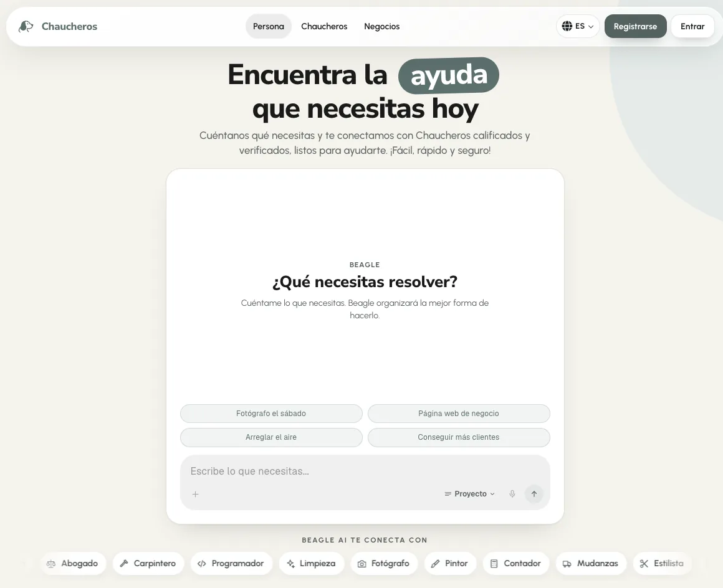Click the Mudanzas chip label
This screenshot has width=723, height=588.
(x=598, y=563)
